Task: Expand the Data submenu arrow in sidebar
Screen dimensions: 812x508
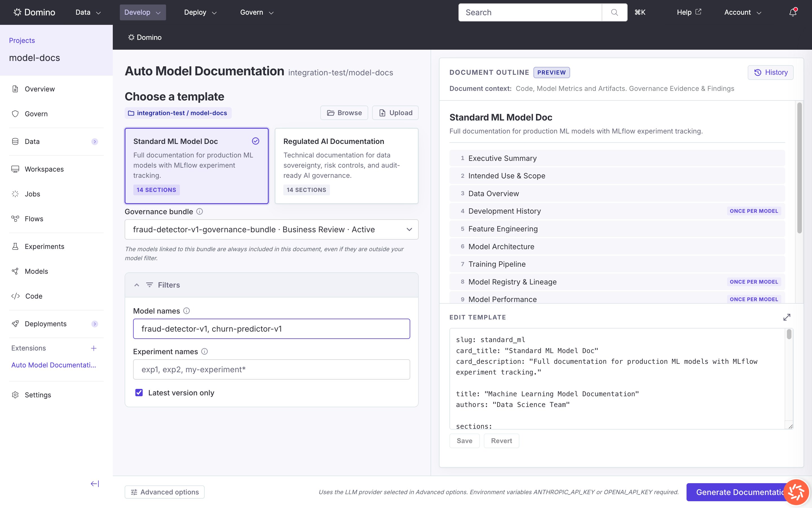Action: [x=95, y=141]
